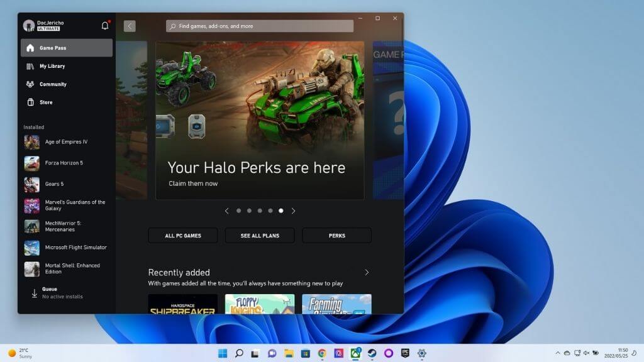Open the network tray icon
644x362 pixels.
click(577, 353)
